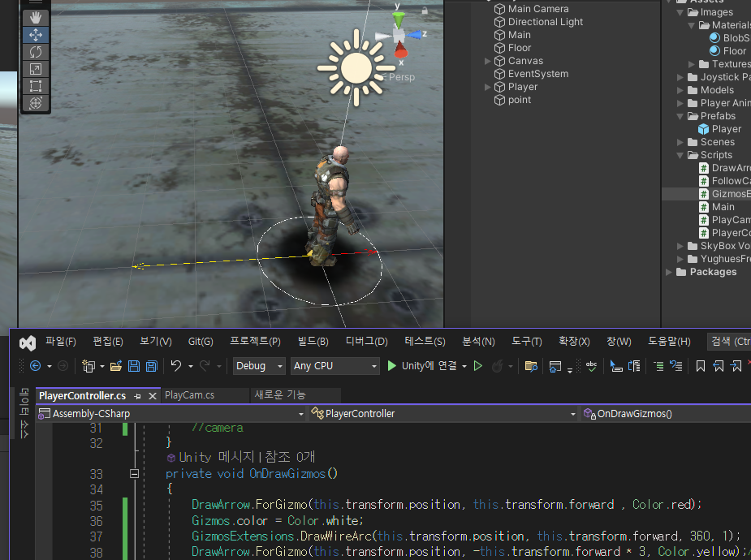Click the red X axis cone on scene gizmo
The width and height of the screenshot is (751, 560).
pyautogui.click(x=401, y=50)
